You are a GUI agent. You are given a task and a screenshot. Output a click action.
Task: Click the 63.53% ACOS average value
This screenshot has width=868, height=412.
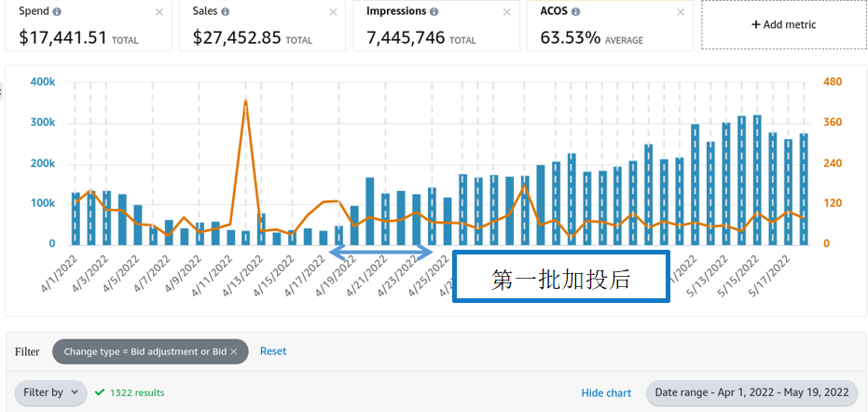(x=571, y=37)
